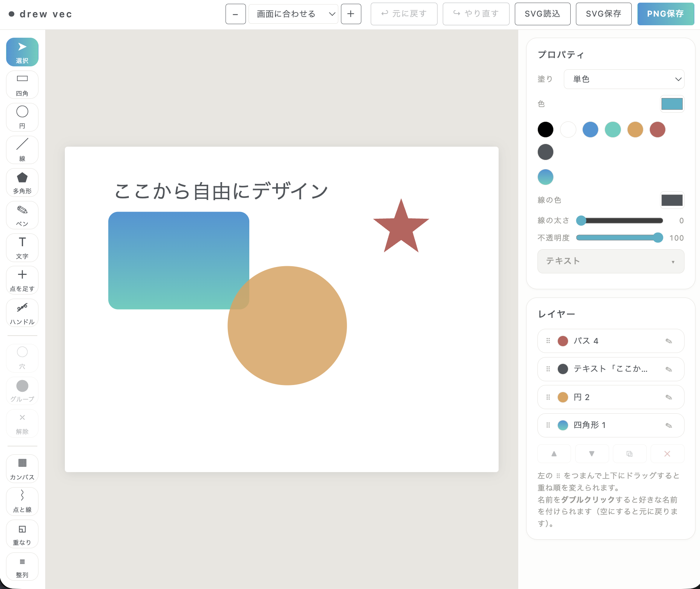Viewport: 700px width, 589px height.
Task: Choose the white palette color
Action: click(568, 130)
